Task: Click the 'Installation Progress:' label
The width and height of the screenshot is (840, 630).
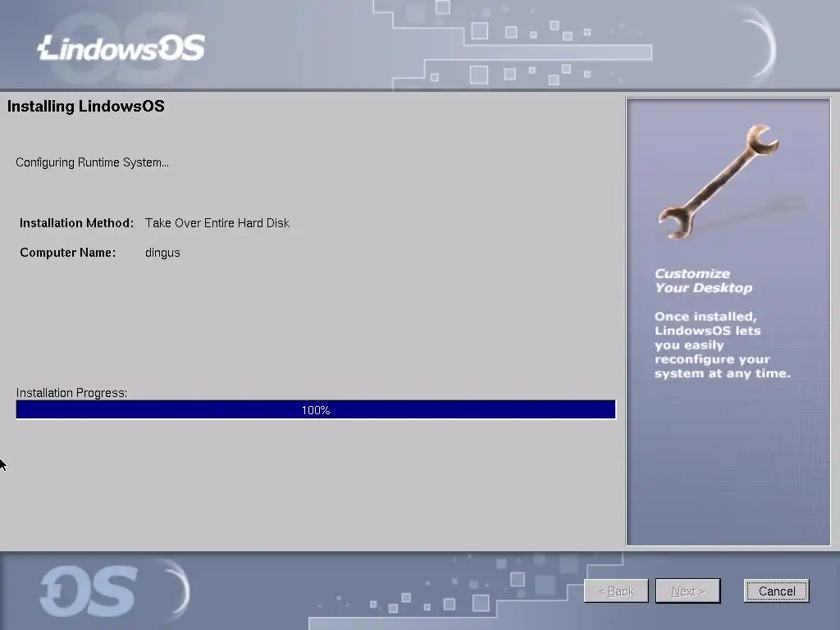Action: pyautogui.click(x=71, y=393)
